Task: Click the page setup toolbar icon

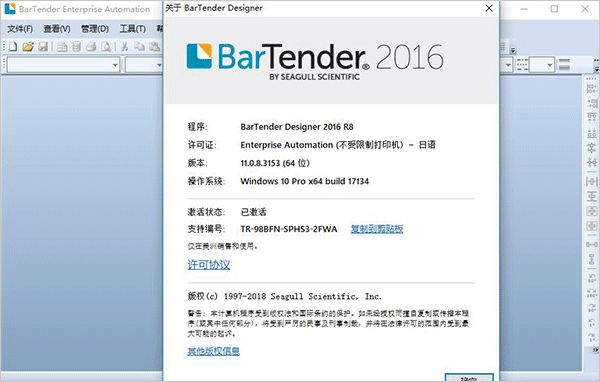Action: 62,47
